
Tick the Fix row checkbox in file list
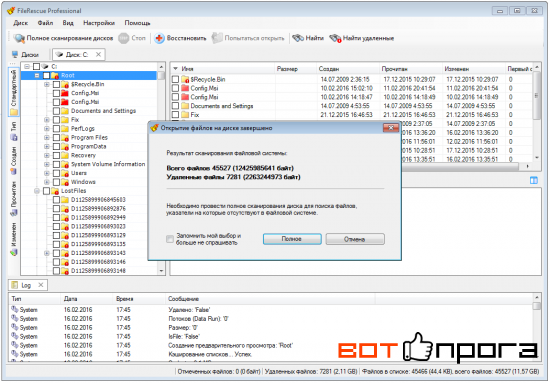click(175, 115)
